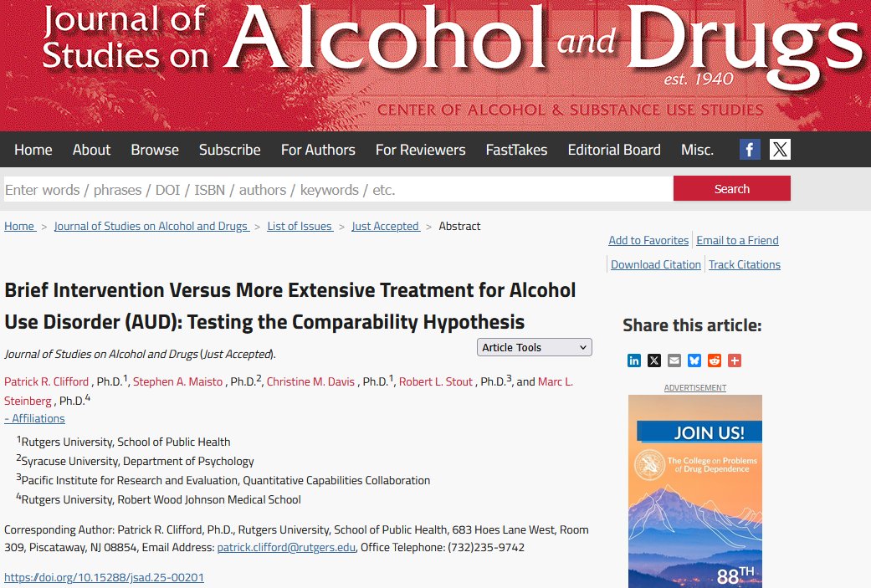Click Track Citations link
871x588 pixels.
745,264
